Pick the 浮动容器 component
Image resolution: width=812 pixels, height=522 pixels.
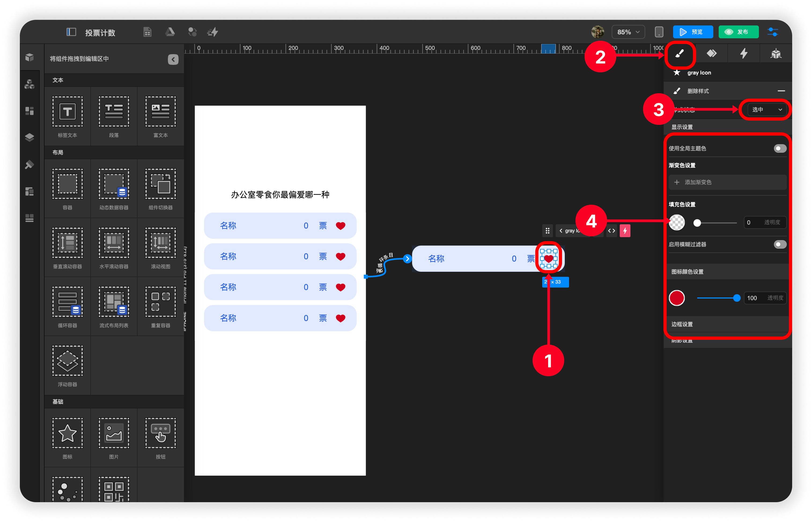[67, 366]
